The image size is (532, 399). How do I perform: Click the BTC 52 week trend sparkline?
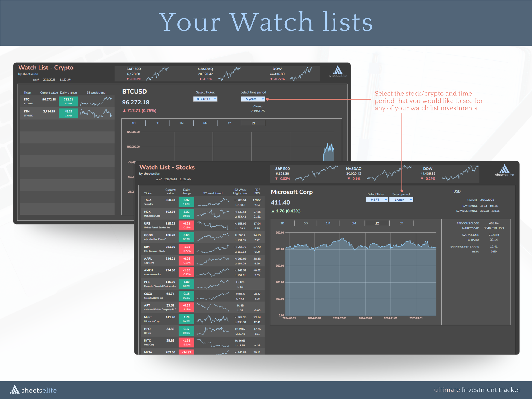(96, 101)
